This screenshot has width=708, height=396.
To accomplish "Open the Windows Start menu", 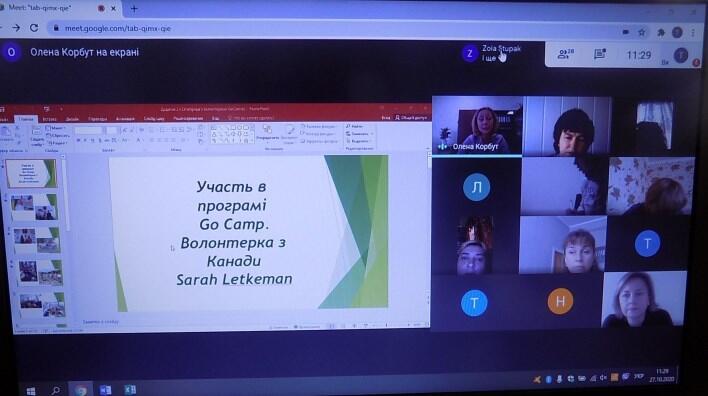I will click(31, 391).
